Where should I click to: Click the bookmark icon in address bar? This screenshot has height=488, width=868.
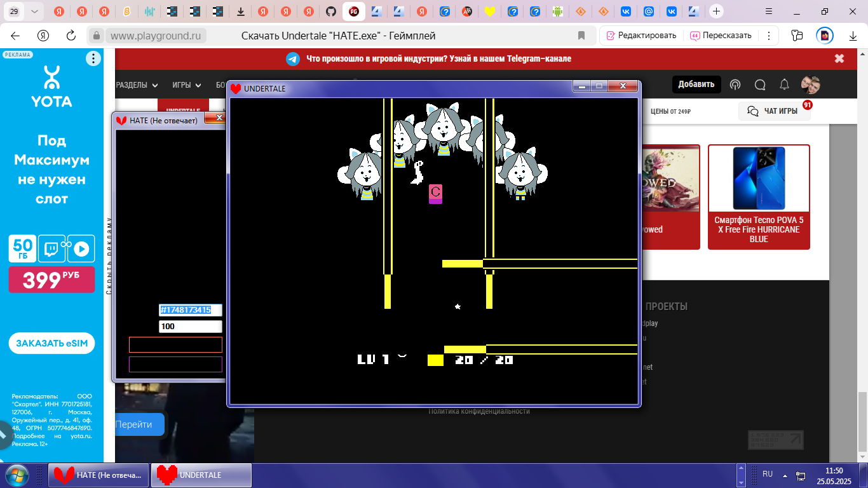coord(581,36)
